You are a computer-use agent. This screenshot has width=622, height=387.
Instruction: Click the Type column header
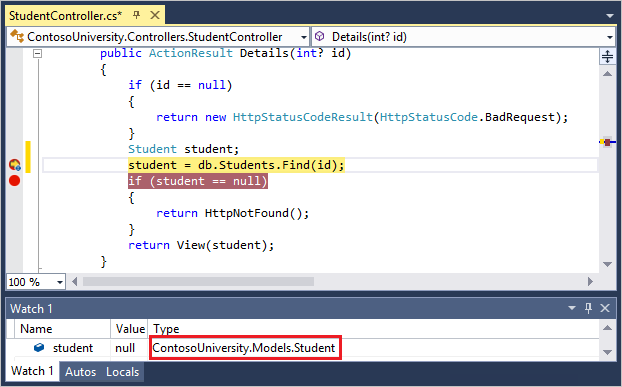(166, 329)
